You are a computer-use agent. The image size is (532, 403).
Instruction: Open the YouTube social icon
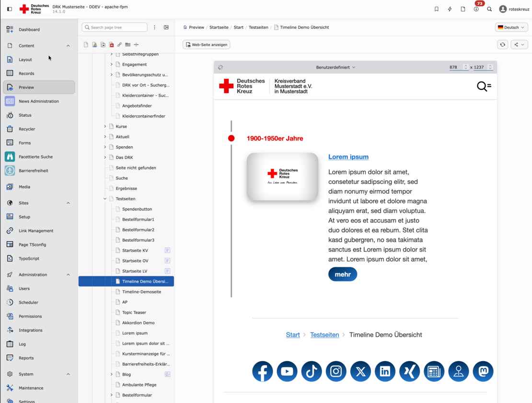[287, 371]
